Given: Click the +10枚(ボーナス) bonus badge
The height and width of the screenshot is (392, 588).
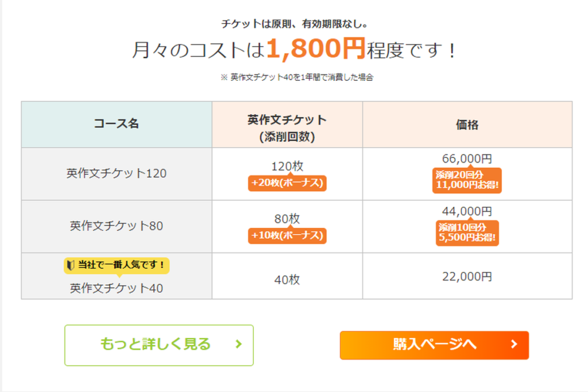Looking at the screenshot, I should [287, 236].
